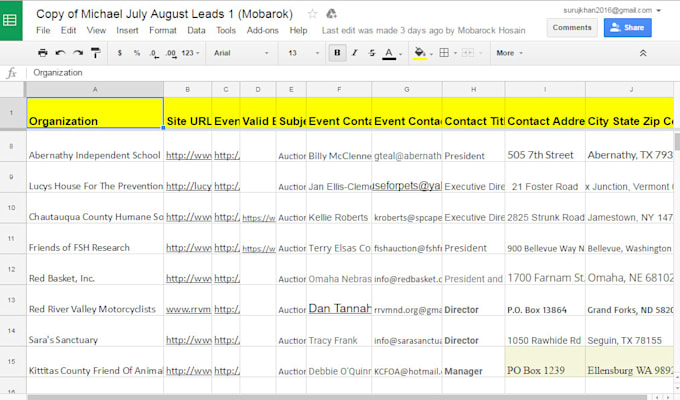The width and height of the screenshot is (680, 400).
Task: Open the File menu
Action: coord(43,30)
